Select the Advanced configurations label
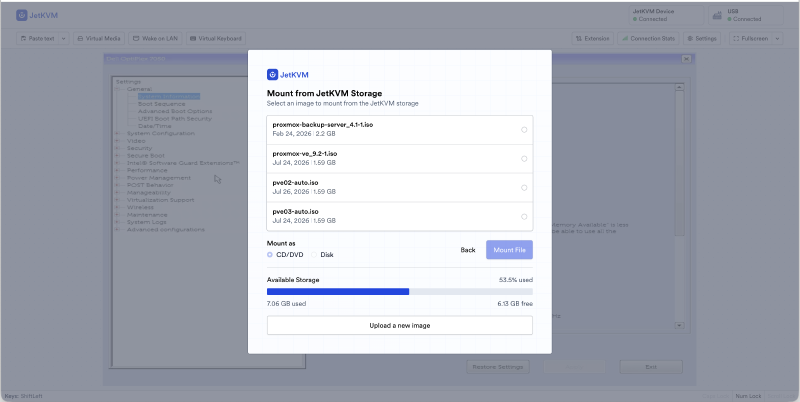This screenshot has height=402, width=800. click(x=166, y=230)
